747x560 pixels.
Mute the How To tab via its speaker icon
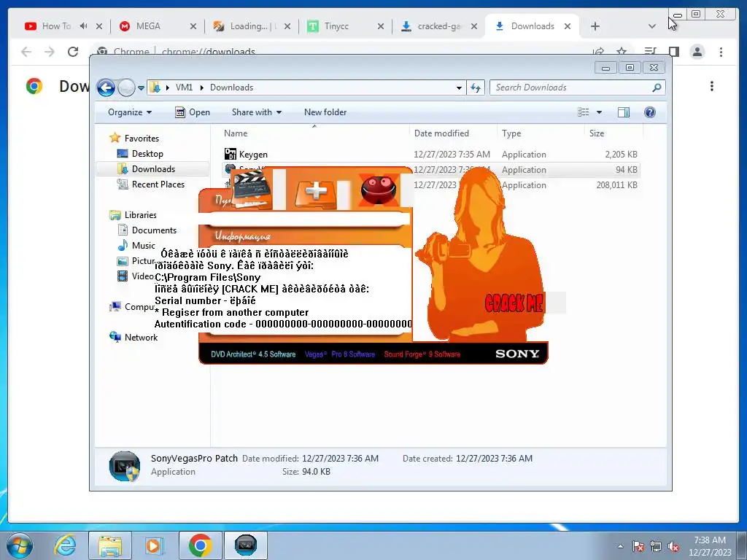click(84, 26)
